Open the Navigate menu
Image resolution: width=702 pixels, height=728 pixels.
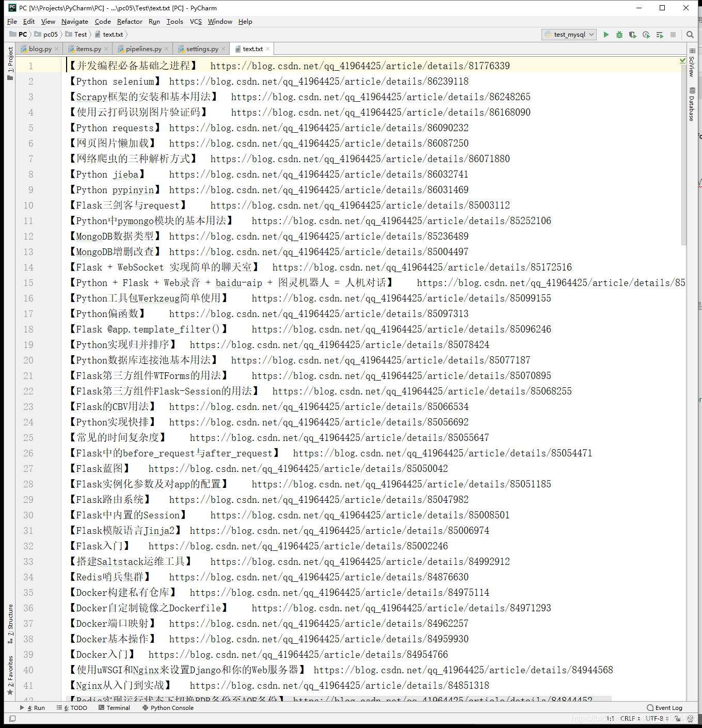pyautogui.click(x=74, y=22)
